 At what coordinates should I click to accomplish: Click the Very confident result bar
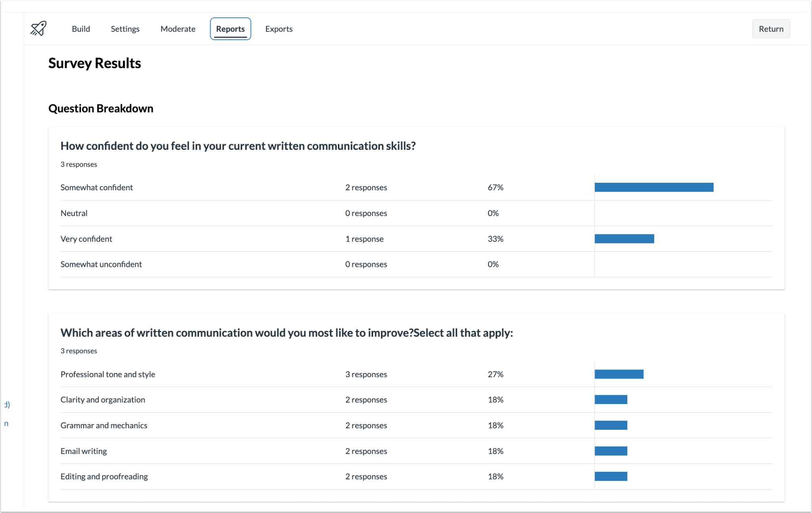tap(624, 239)
